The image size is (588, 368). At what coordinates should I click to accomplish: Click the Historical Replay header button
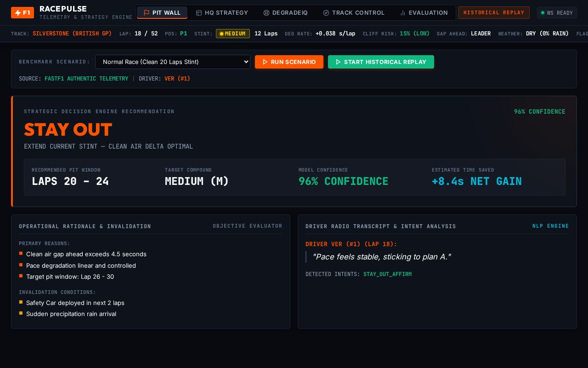pos(494,13)
